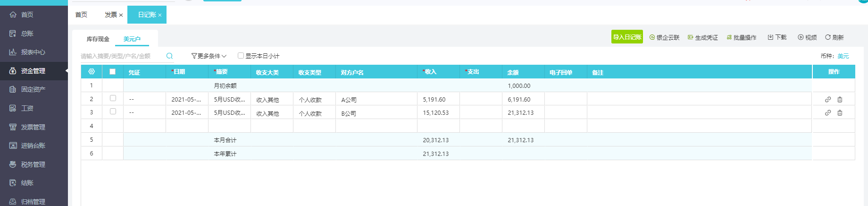Viewport: 868px width, 206px height.
Task: Click the settings gear in table header
Action: [92, 72]
